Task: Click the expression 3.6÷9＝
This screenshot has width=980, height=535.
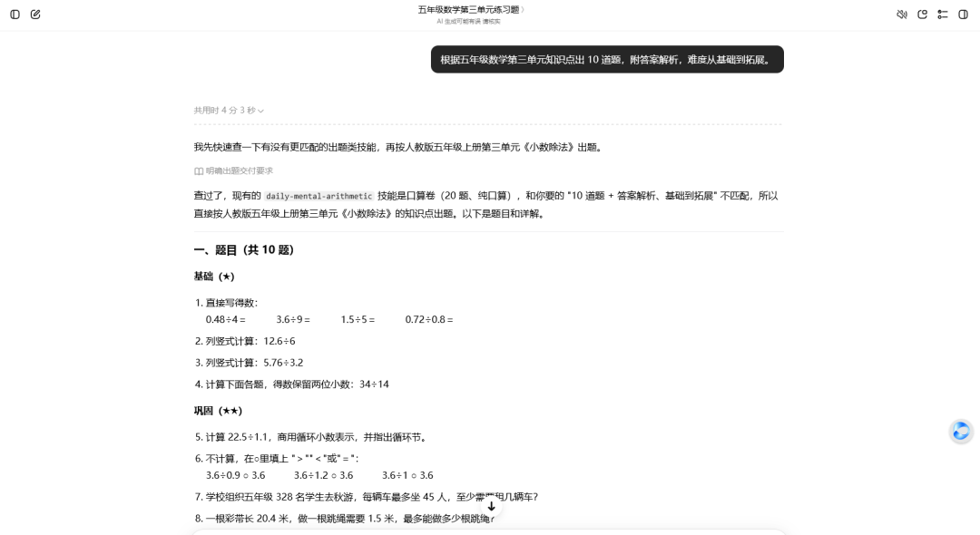Action: pos(293,319)
